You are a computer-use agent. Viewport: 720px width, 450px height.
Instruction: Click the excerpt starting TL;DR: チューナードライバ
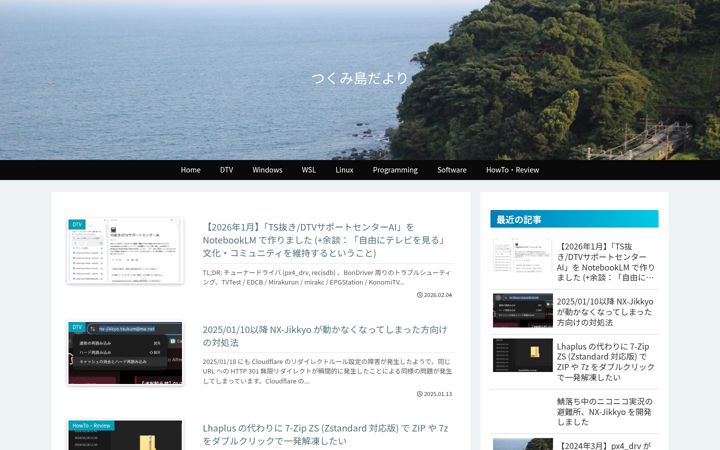[x=326, y=277]
